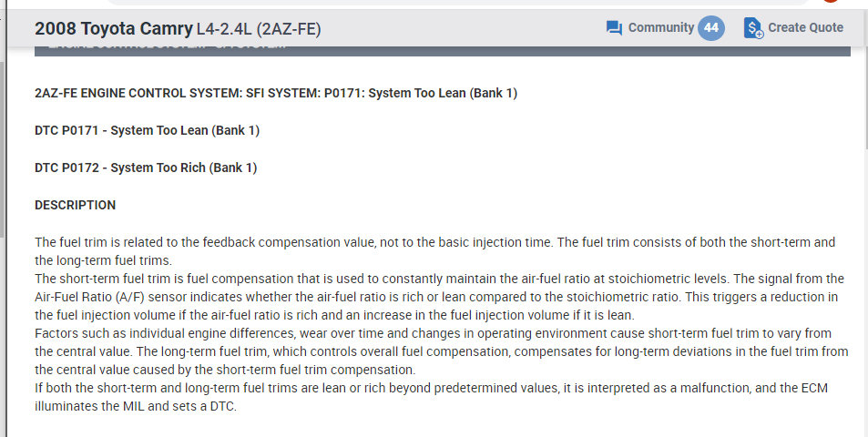This screenshot has width=868, height=437.
Task: Click the text 'illuminates the MIL and sets a DTC'
Action: [x=135, y=407]
